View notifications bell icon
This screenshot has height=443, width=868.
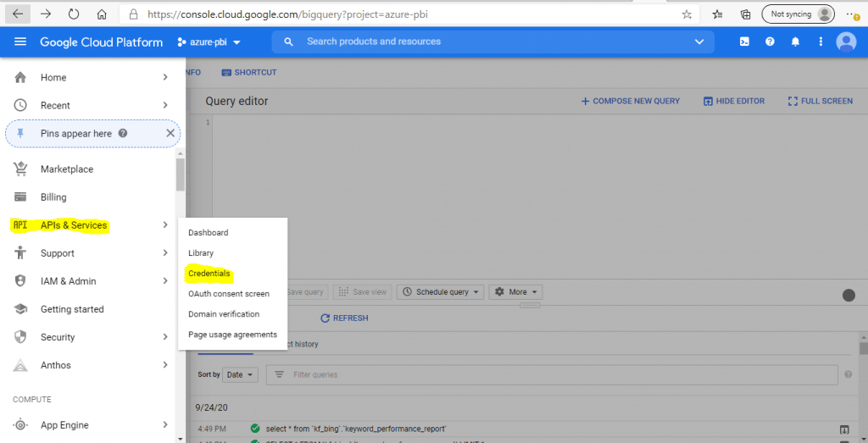(795, 42)
